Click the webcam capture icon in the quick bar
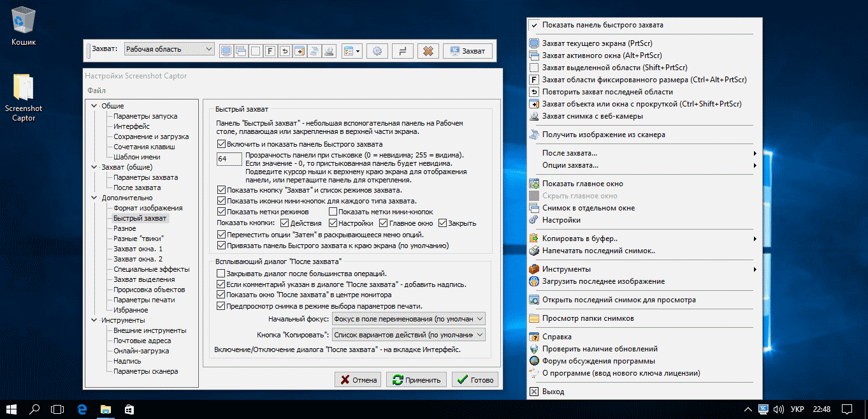The height and width of the screenshot is (419, 868). tap(329, 52)
